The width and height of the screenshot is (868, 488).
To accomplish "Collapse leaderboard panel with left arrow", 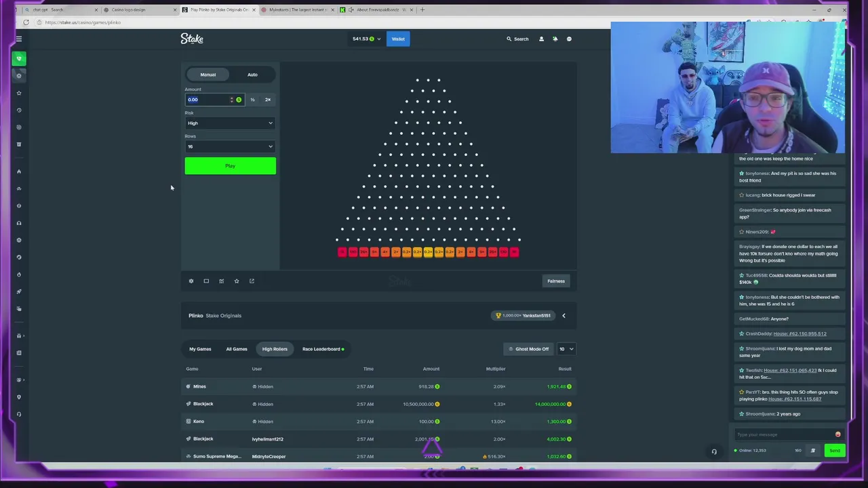I will point(564,315).
